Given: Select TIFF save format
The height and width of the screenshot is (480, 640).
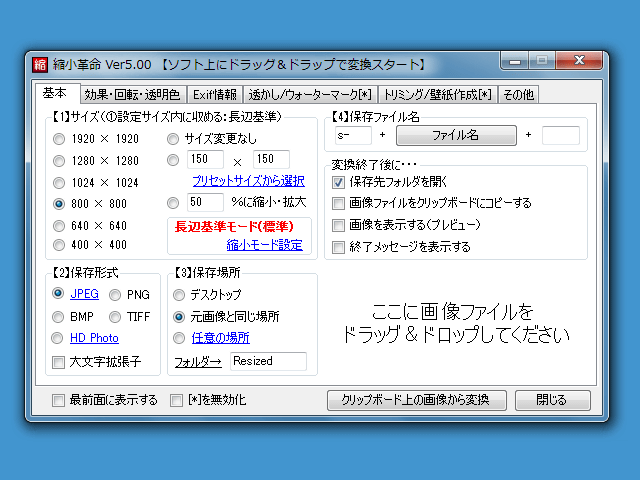Looking at the screenshot, I should 115,317.
